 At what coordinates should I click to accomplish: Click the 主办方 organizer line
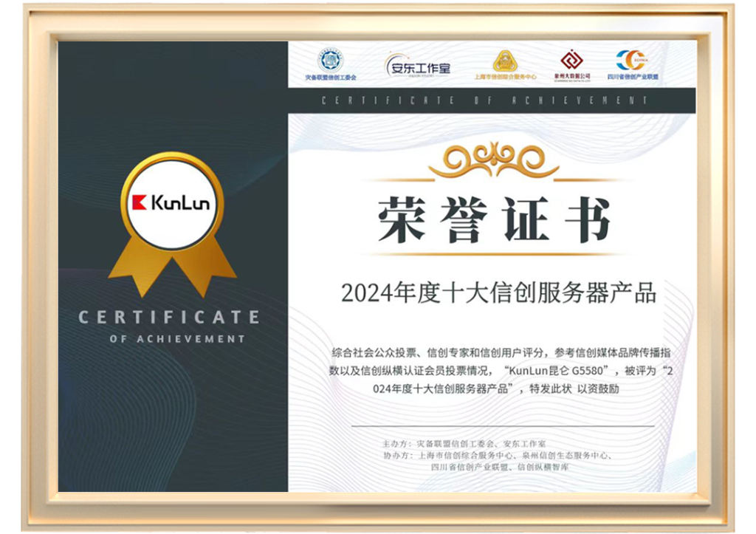click(x=464, y=444)
